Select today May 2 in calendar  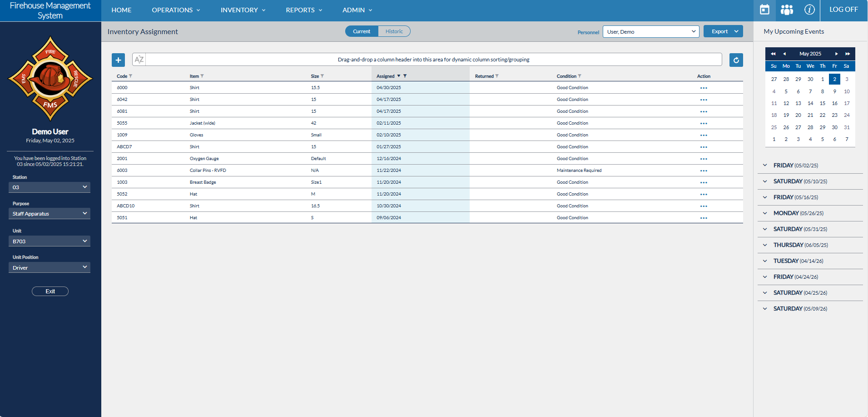(834, 79)
